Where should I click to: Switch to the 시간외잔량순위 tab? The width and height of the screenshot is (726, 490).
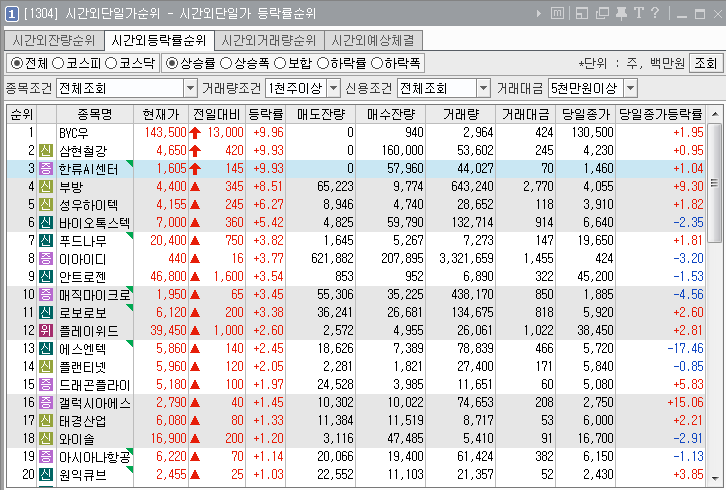coord(54,41)
